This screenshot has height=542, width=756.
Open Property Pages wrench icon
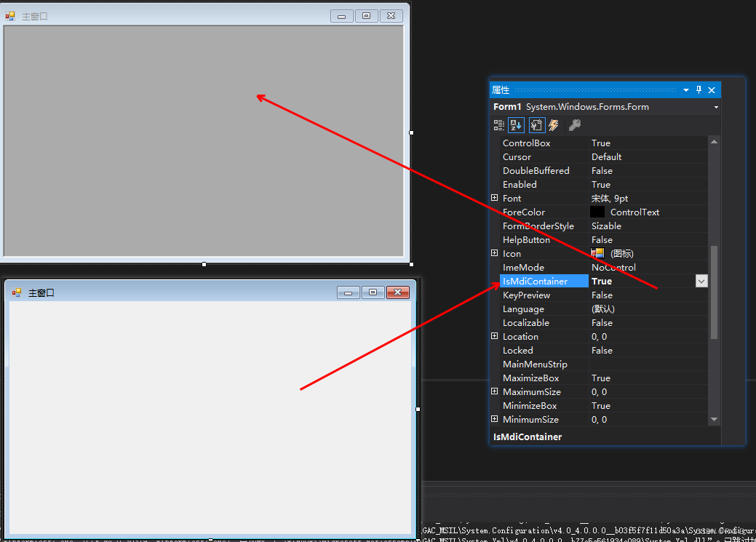point(574,125)
